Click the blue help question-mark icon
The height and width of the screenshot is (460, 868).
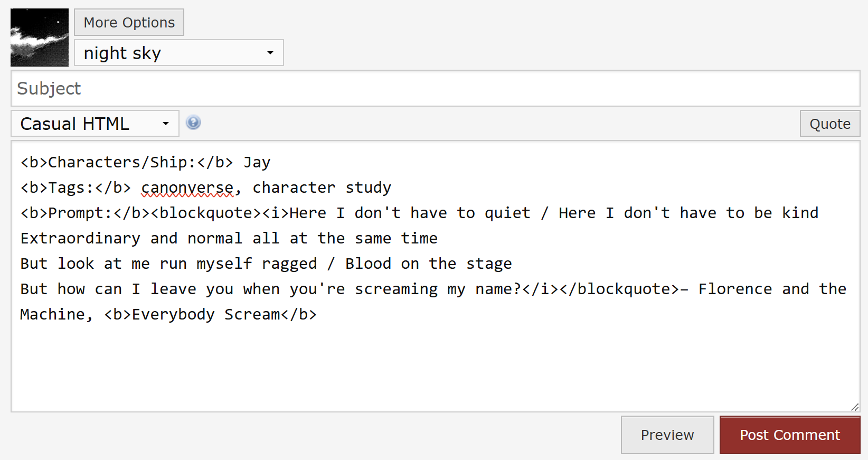[193, 123]
